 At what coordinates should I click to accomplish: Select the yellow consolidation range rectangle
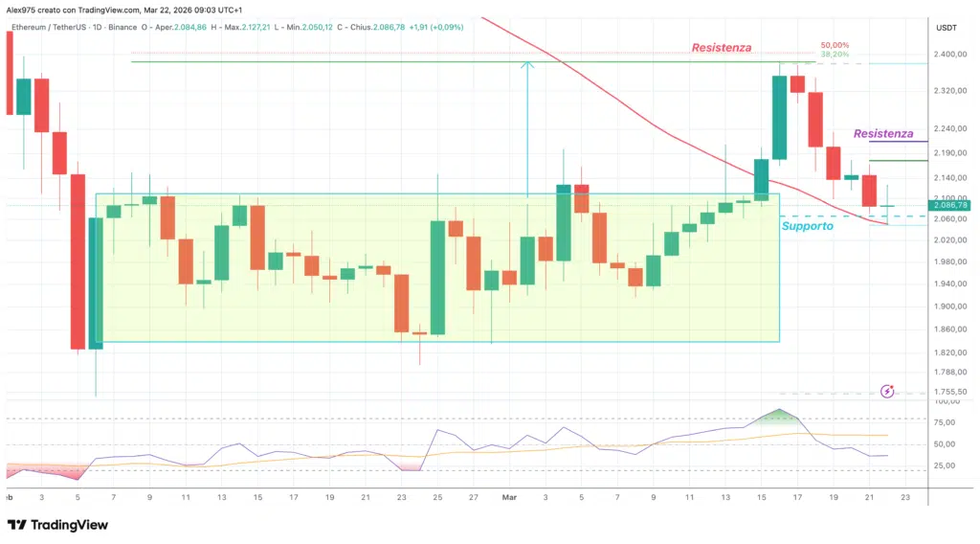(287, 316)
